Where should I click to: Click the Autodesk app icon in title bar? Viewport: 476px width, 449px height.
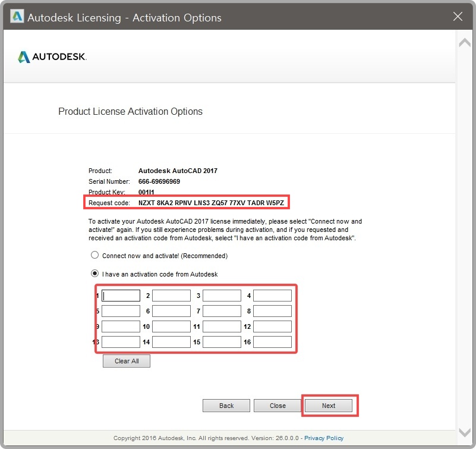(x=17, y=17)
